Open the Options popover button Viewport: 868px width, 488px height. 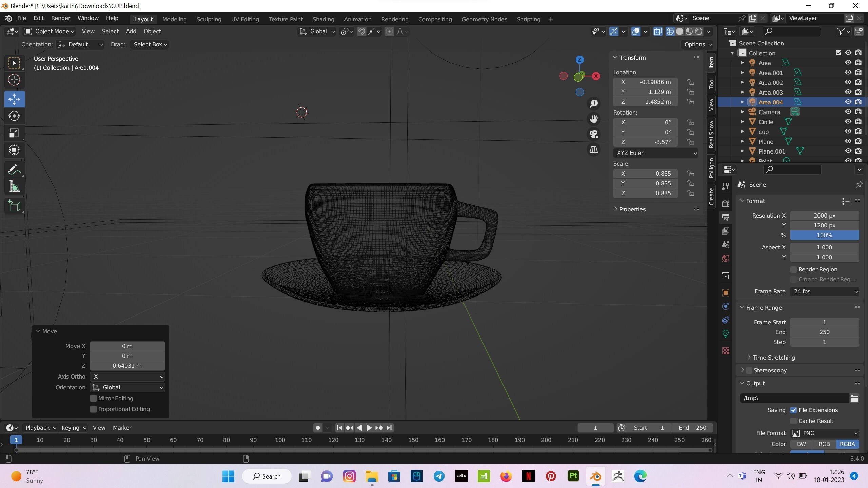pyautogui.click(x=697, y=45)
